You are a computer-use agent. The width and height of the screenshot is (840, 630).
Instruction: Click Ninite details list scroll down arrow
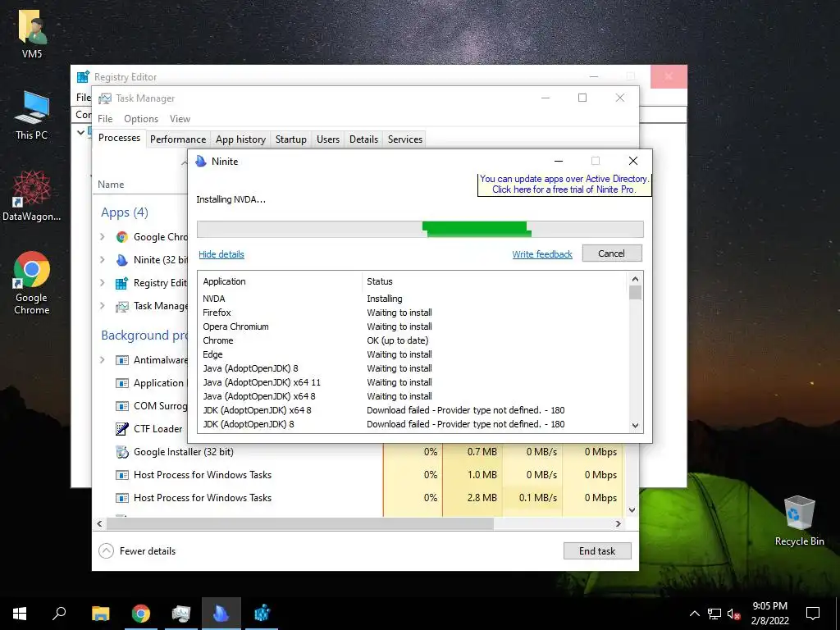pyautogui.click(x=636, y=426)
